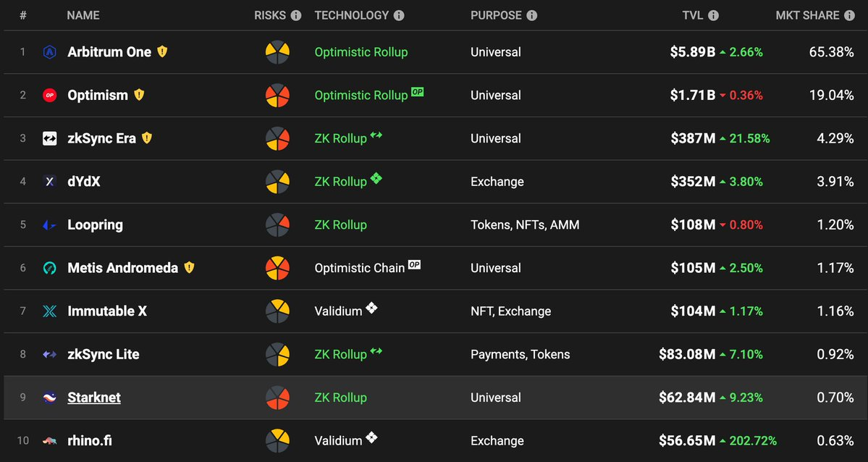The height and width of the screenshot is (462, 868).
Task: Click the Metis Andromeda warning shield icon
Action: pyautogui.click(x=189, y=267)
